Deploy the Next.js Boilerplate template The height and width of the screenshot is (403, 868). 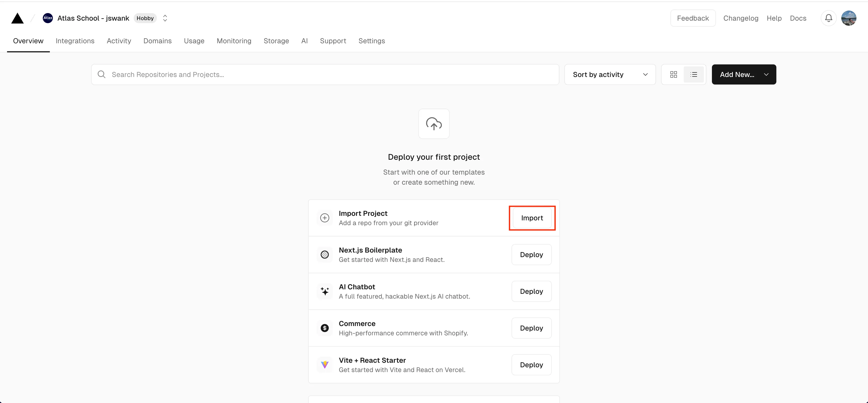point(531,255)
